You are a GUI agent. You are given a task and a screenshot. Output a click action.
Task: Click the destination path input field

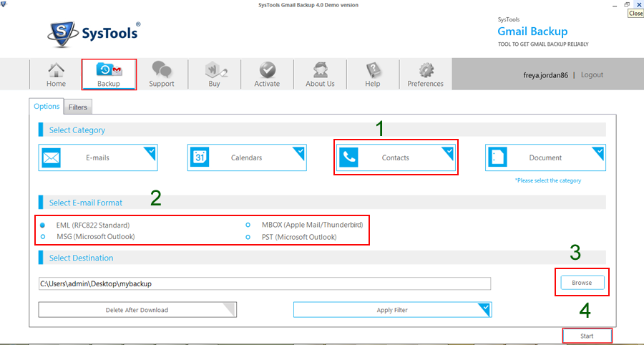point(265,283)
